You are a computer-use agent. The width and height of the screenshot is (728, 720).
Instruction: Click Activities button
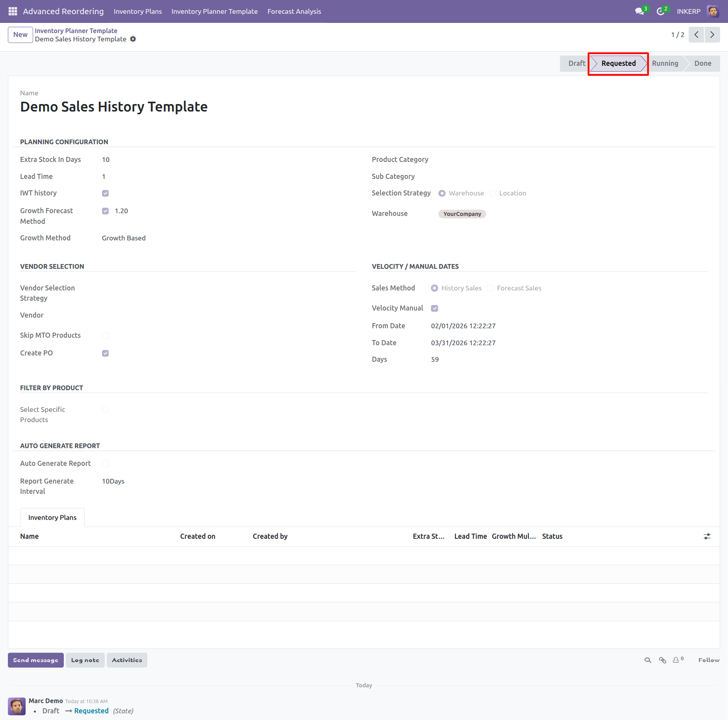[127, 660]
